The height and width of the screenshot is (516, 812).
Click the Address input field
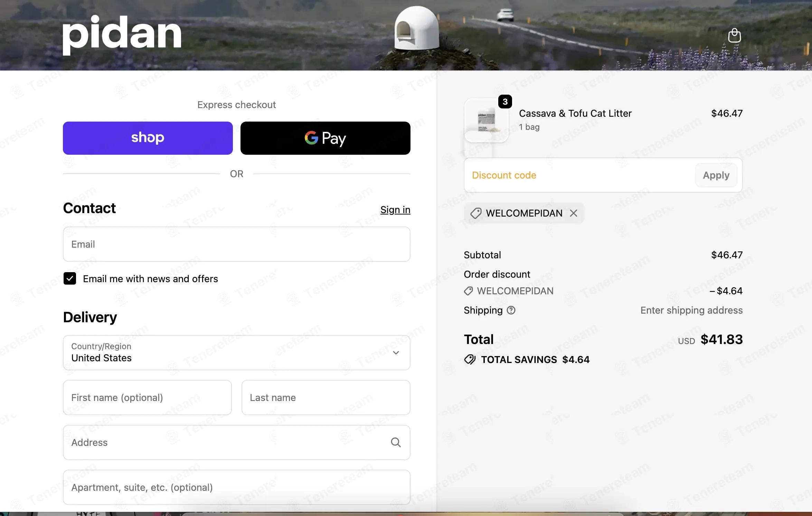(x=237, y=442)
